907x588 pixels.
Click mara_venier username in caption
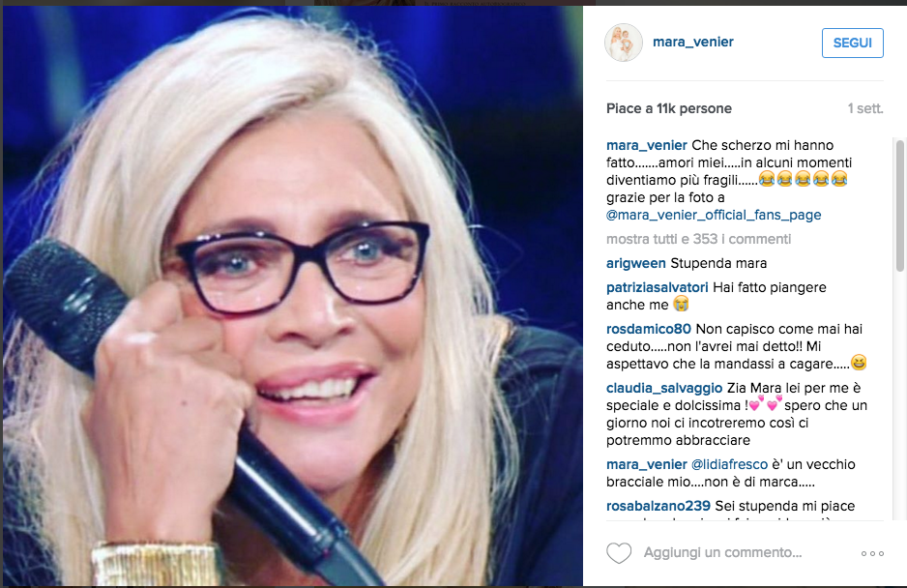647,145
